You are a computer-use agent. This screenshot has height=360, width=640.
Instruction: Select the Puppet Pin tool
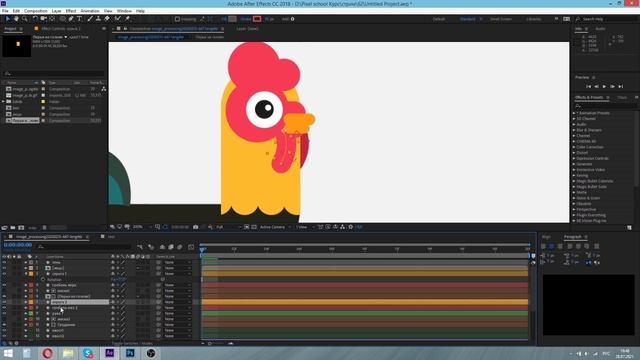(x=127, y=19)
